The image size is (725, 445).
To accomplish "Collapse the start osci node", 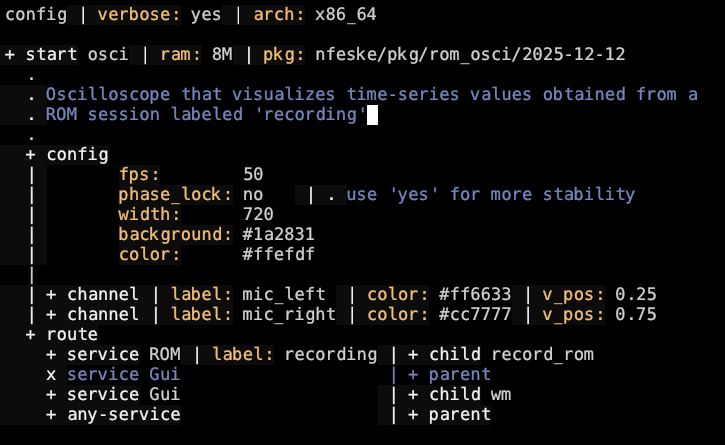I will [x=10, y=54].
